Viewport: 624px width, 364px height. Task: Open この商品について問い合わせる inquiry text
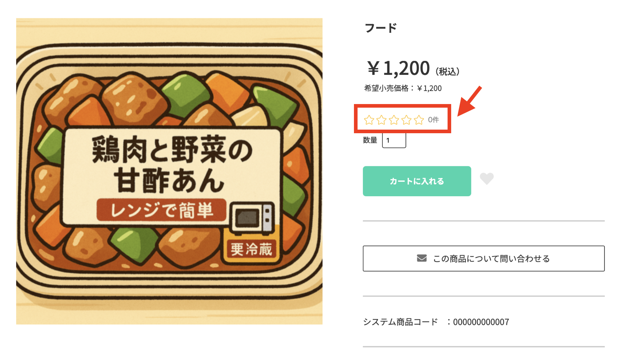click(491, 259)
